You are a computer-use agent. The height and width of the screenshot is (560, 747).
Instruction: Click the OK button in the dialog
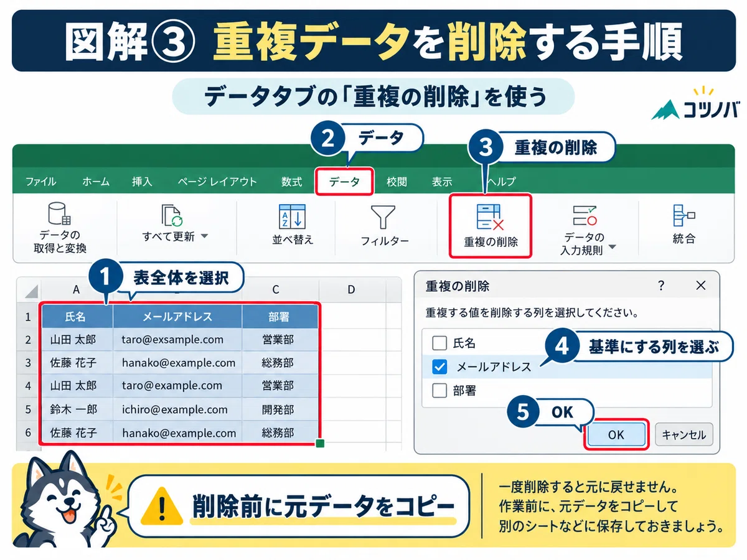[616, 434]
